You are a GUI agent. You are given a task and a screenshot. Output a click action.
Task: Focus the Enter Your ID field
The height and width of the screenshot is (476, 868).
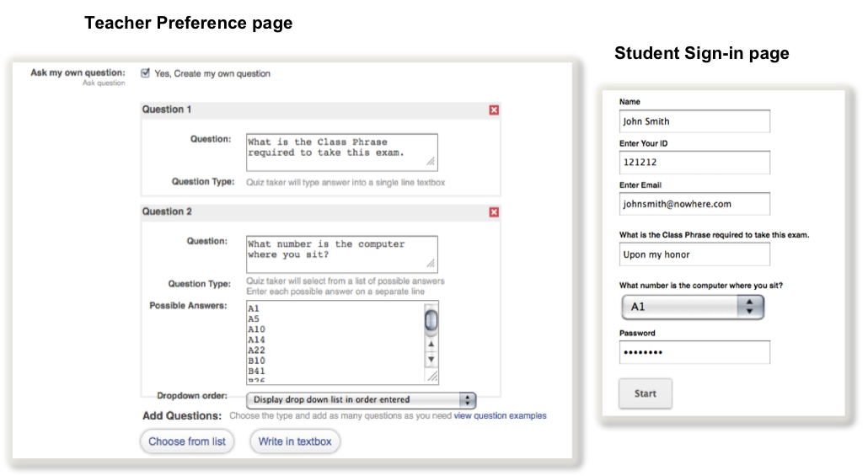click(x=694, y=163)
